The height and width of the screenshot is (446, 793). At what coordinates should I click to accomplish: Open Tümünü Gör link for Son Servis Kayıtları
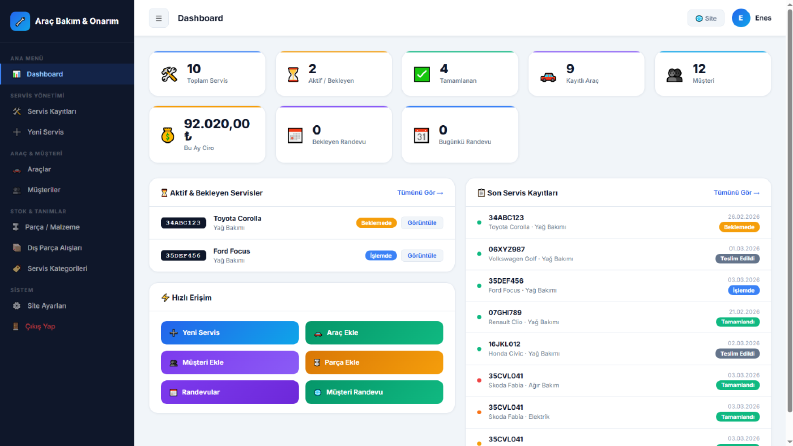coord(736,193)
